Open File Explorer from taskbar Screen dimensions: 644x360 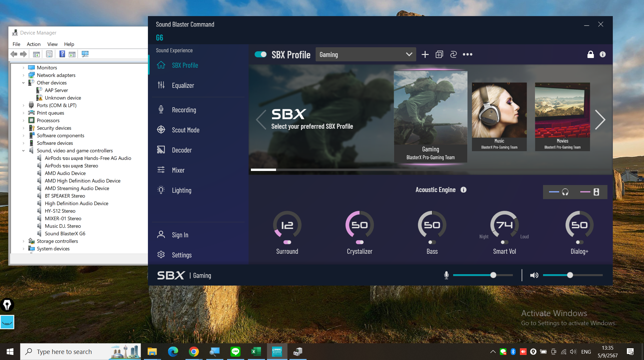click(x=152, y=352)
